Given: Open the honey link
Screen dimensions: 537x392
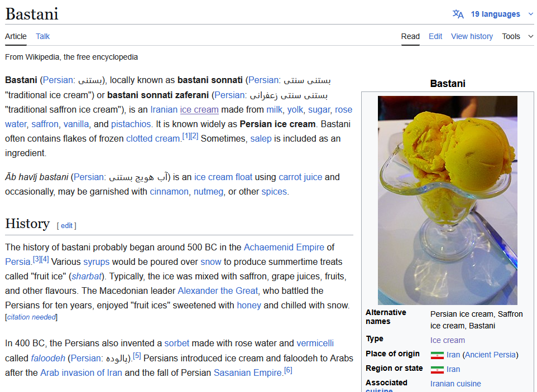Looking at the screenshot, I should 248,305.
